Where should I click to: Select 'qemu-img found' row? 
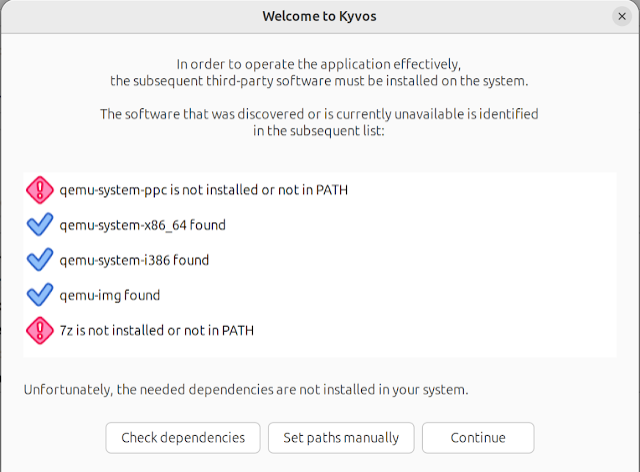[x=320, y=295]
